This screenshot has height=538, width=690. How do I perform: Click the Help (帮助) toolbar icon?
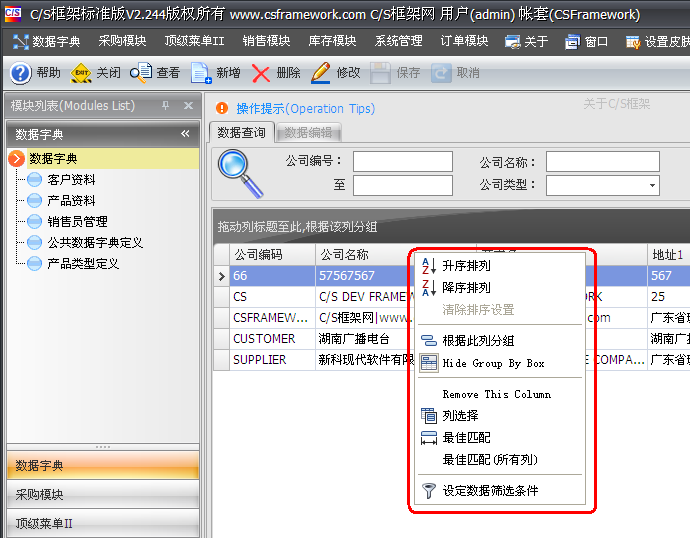tap(20, 73)
